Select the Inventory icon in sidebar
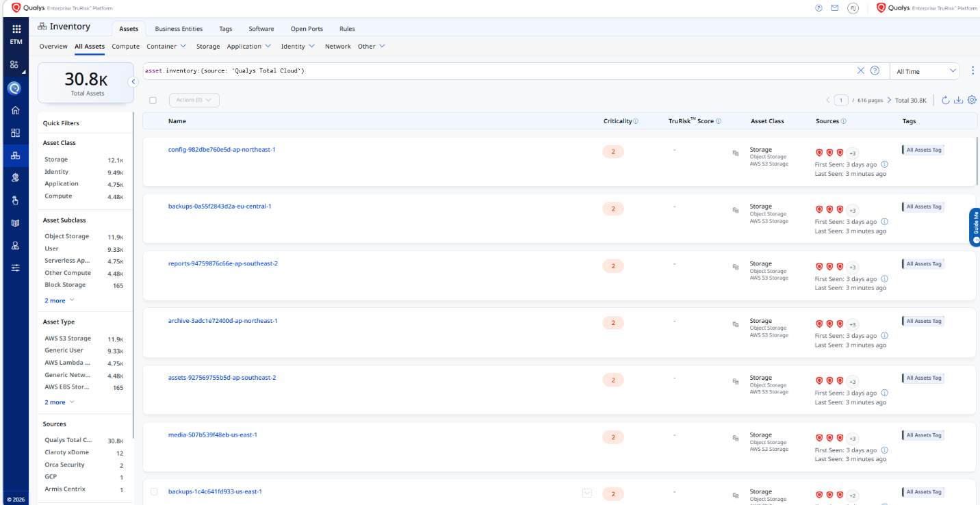This screenshot has height=505, width=980. point(15,155)
